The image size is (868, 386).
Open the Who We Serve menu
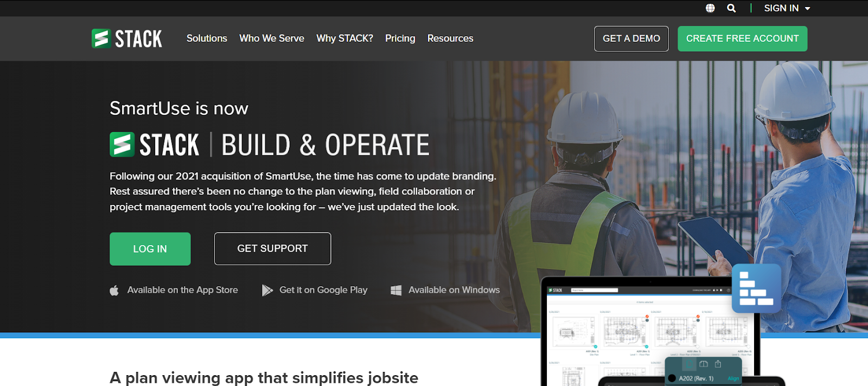272,38
